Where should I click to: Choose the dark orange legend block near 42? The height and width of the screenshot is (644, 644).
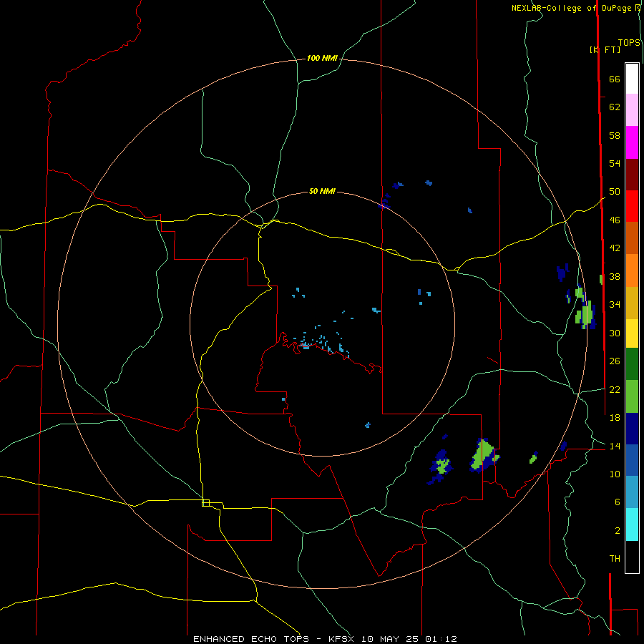pyautogui.click(x=632, y=238)
